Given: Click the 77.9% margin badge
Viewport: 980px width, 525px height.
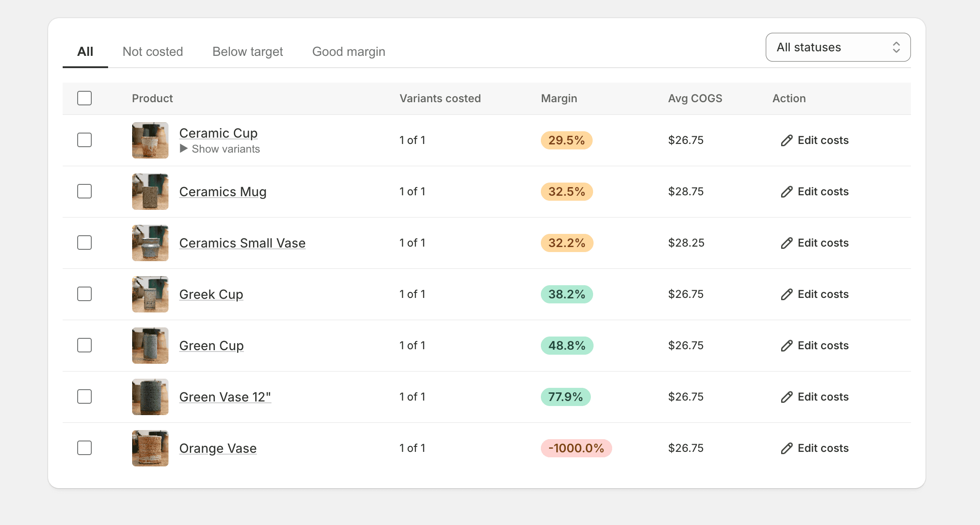Looking at the screenshot, I should click(x=566, y=397).
